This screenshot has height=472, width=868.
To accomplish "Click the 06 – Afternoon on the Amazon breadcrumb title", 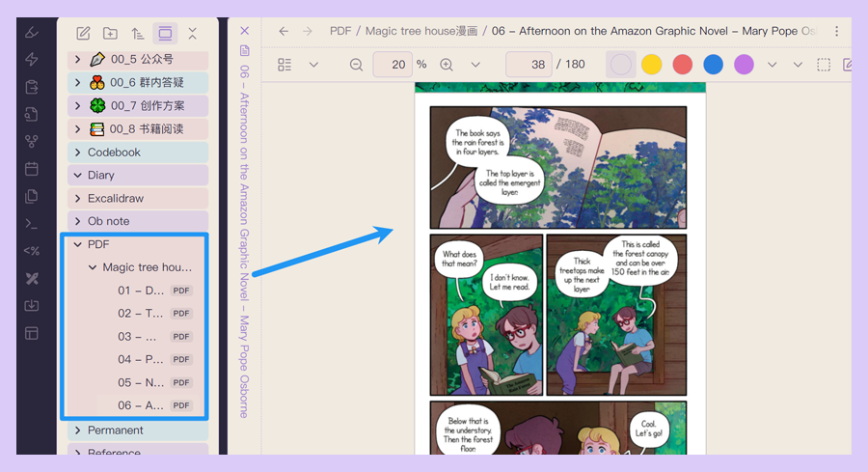I will point(654,31).
